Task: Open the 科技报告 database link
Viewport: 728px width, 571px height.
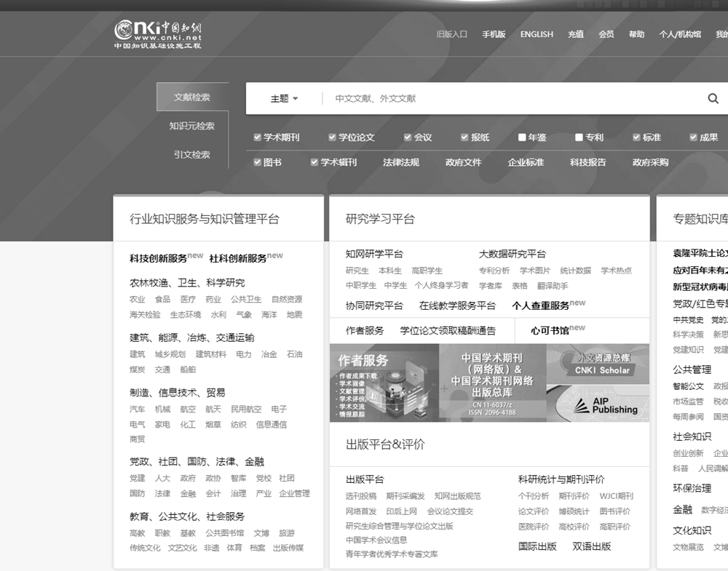Action: pyautogui.click(x=587, y=162)
